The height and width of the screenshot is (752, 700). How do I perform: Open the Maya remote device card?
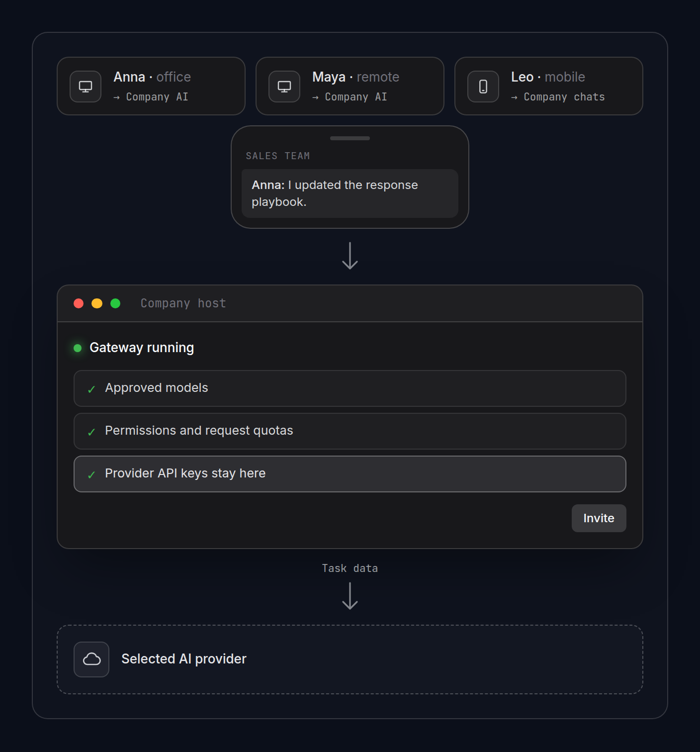350,86
